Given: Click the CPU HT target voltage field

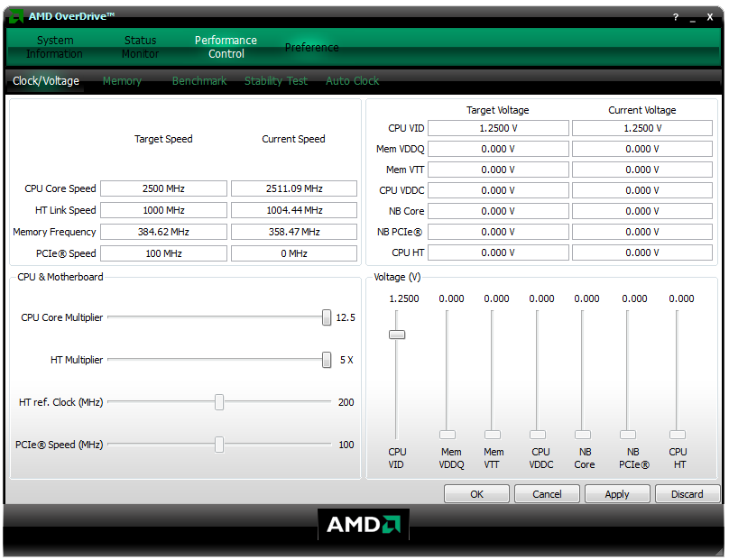Looking at the screenshot, I should [x=498, y=252].
